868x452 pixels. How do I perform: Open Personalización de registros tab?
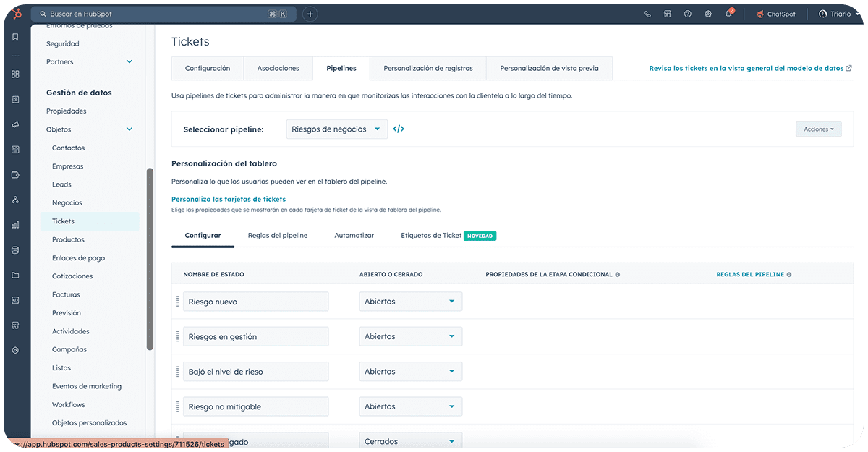tap(428, 68)
